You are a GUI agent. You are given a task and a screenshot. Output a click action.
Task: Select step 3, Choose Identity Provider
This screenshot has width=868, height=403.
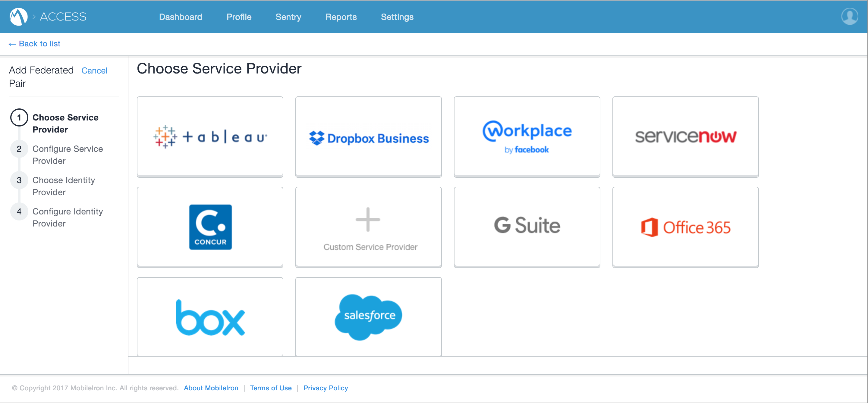pyautogui.click(x=64, y=186)
